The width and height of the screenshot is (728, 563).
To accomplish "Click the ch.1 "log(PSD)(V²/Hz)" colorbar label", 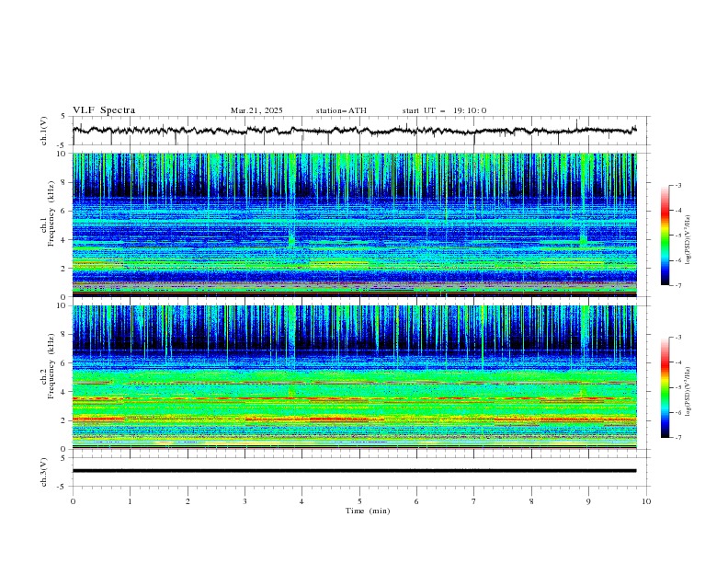I will [688, 240].
